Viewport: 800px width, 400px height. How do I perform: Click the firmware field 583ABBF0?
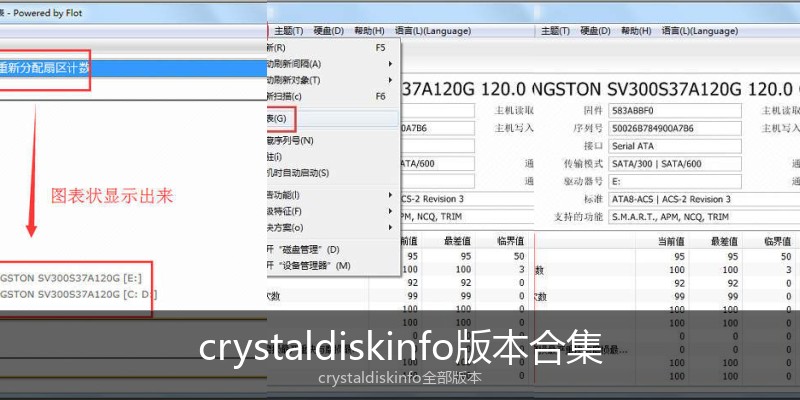click(674, 111)
